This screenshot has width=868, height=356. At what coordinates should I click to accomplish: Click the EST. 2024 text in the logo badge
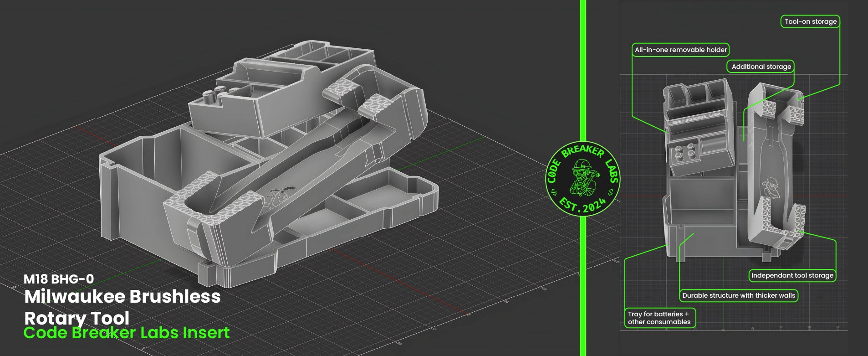[x=582, y=205]
